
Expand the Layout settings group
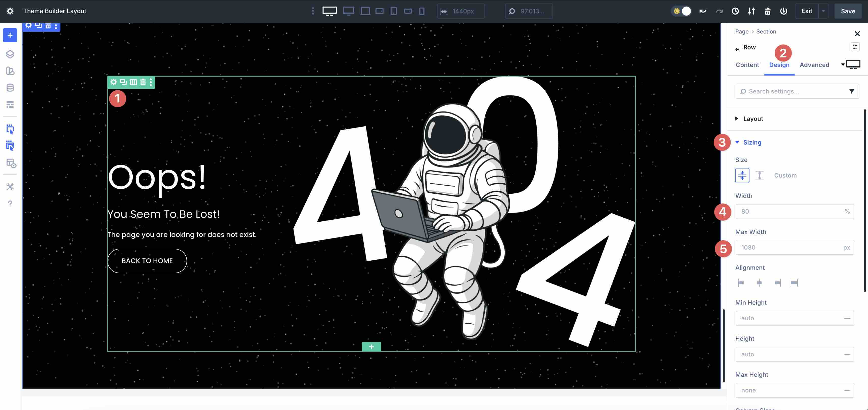point(753,118)
